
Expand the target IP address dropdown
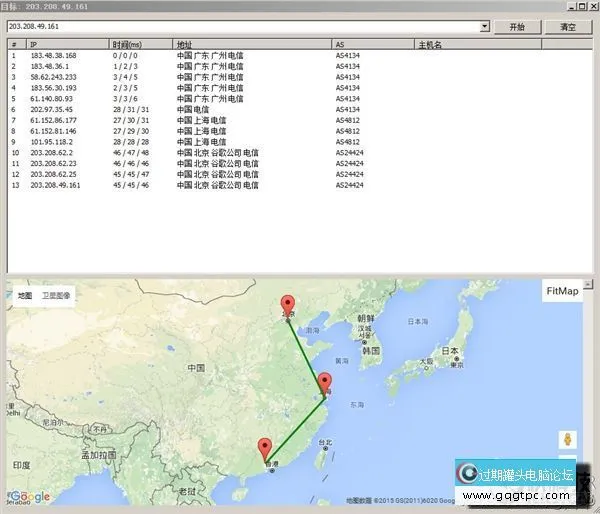[x=484, y=27]
